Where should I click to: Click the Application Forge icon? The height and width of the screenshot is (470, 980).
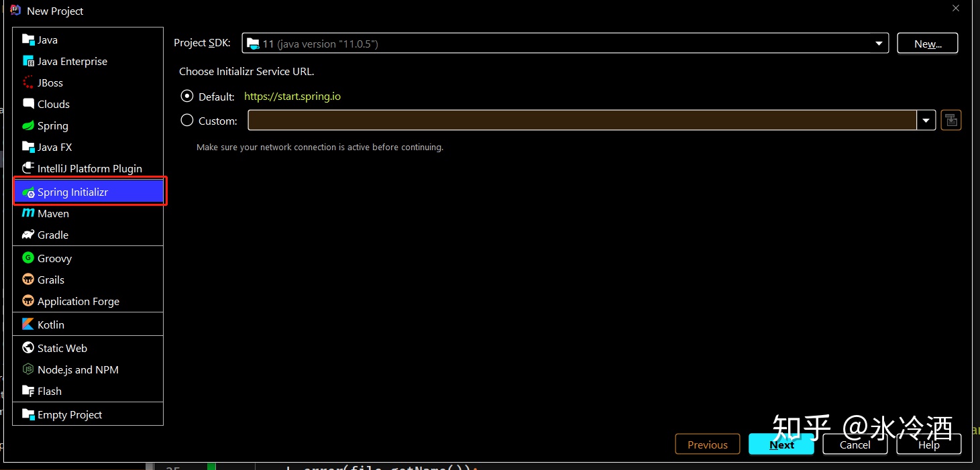tap(28, 301)
